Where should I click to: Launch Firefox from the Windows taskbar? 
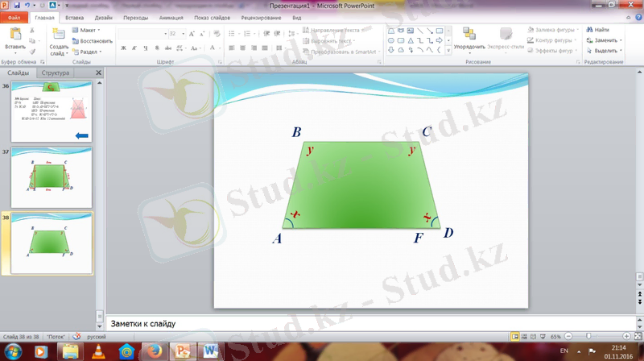point(153,351)
